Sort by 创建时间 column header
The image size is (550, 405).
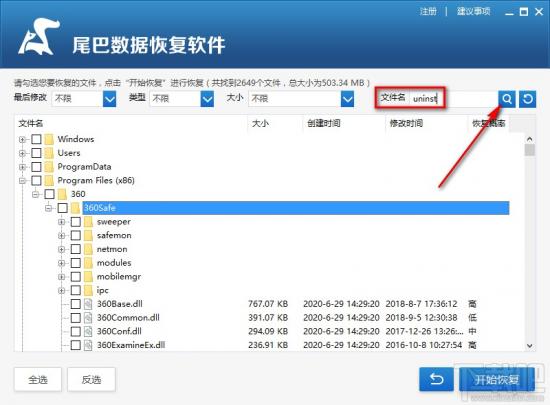point(344,123)
